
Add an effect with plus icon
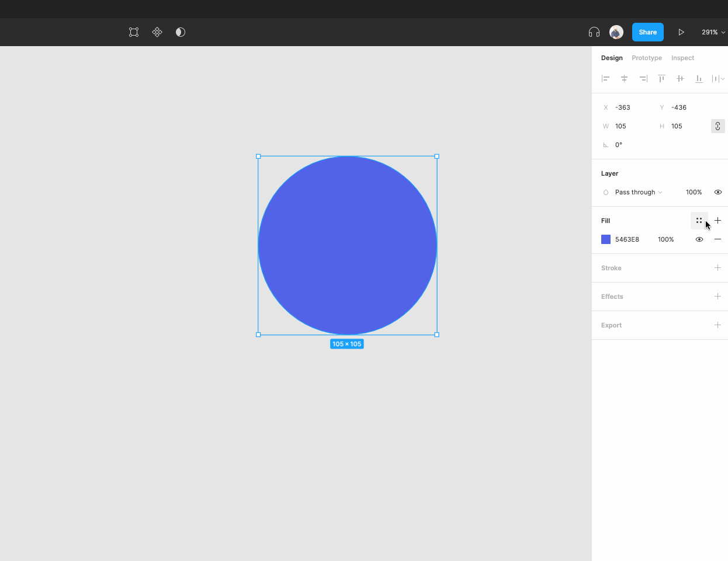[x=718, y=297]
